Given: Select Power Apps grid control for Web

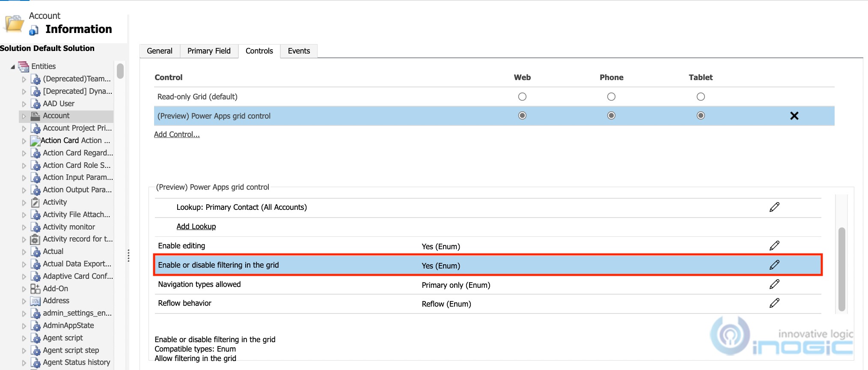Looking at the screenshot, I should pos(522,116).
